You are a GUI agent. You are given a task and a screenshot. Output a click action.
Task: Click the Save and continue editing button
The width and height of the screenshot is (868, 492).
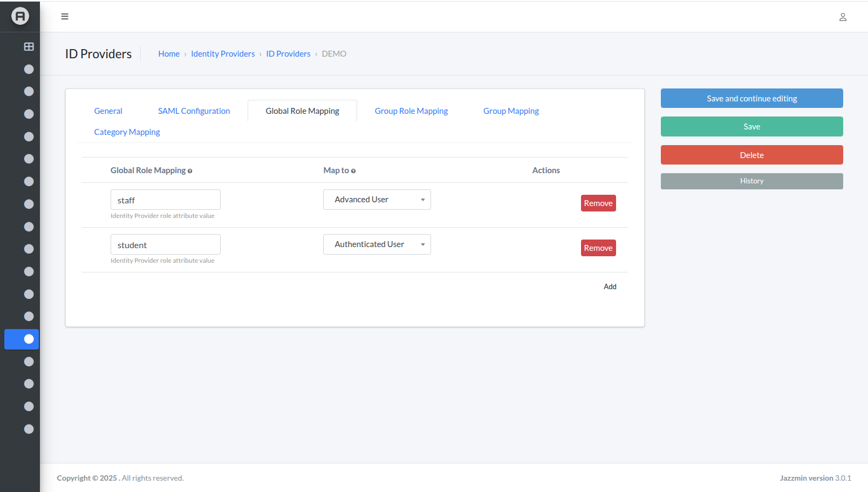tap(751, 98)
